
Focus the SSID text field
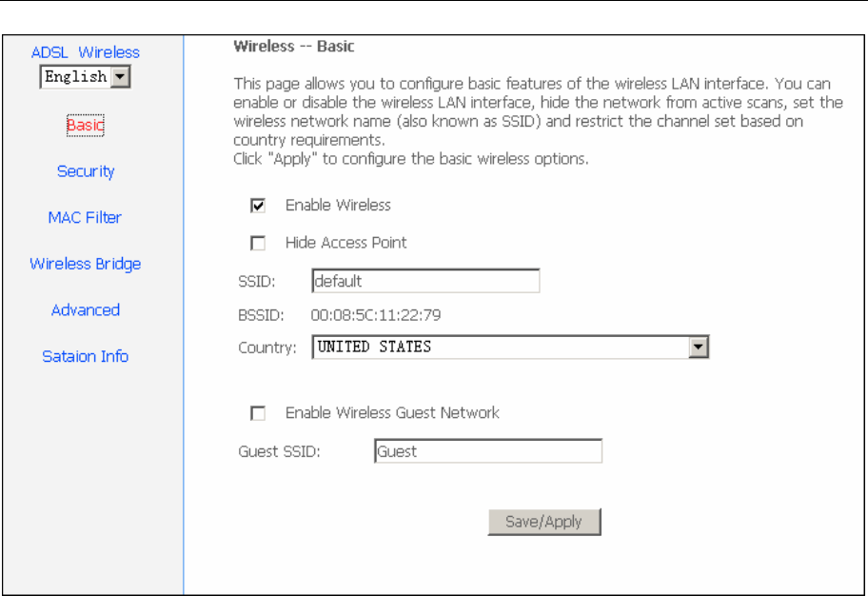click(x=425, y=281)
